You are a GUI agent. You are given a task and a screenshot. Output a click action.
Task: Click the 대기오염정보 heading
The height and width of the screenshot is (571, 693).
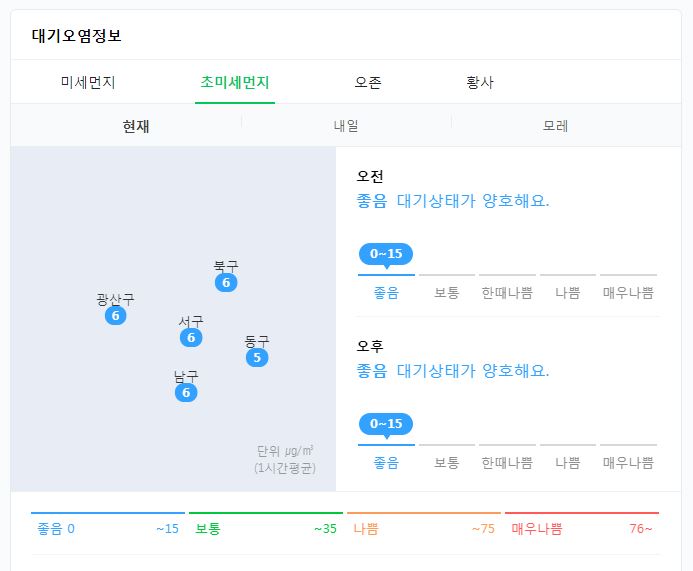point(76,35)
